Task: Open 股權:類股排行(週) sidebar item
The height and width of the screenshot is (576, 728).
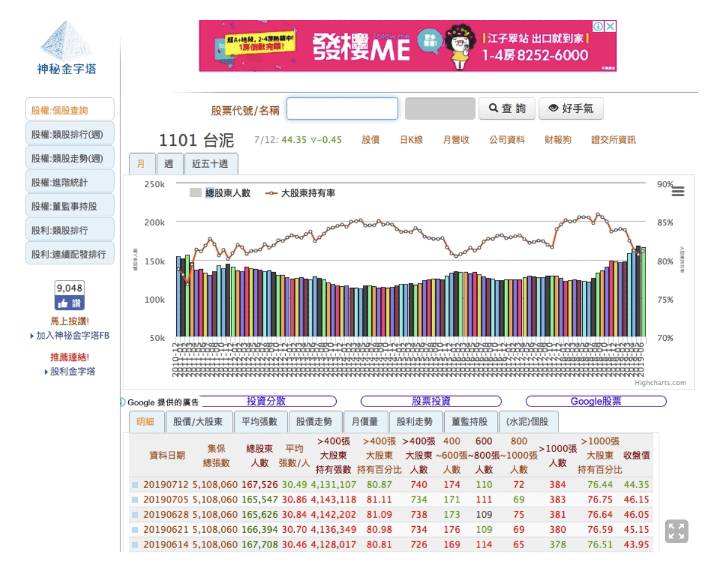Action: point(70,134)
